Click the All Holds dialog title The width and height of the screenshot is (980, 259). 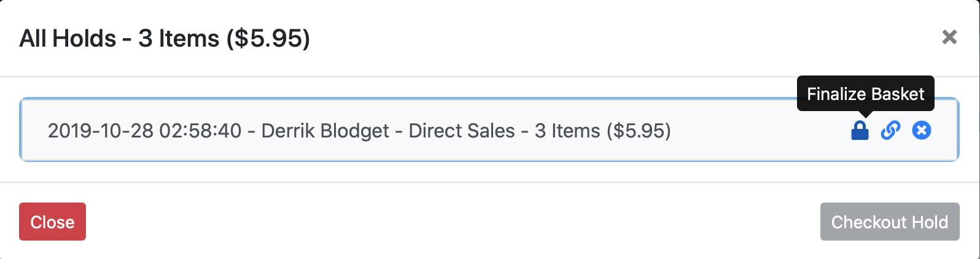[165, 38]
